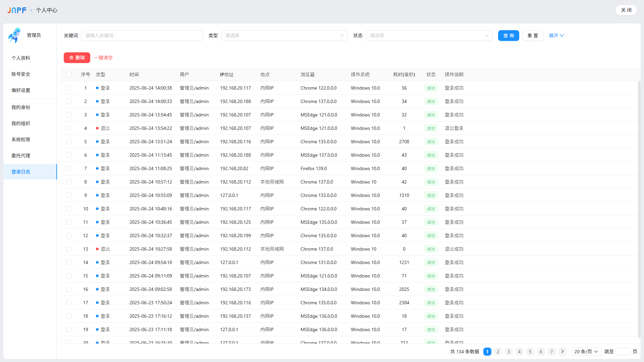Go to next page arrow
The image size is (644, 362).
(562, 351)
